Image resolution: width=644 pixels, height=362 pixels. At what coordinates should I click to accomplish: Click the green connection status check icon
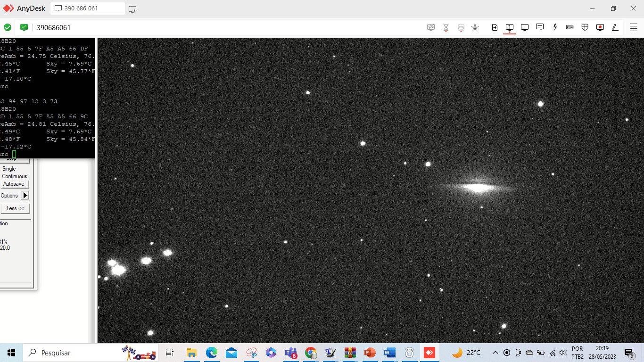coord(8,27)
